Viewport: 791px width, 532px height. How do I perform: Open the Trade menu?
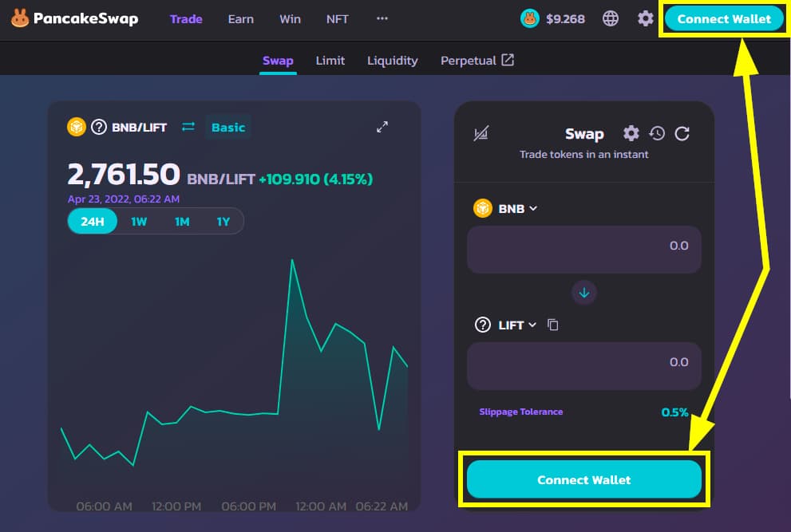point(186,19)
